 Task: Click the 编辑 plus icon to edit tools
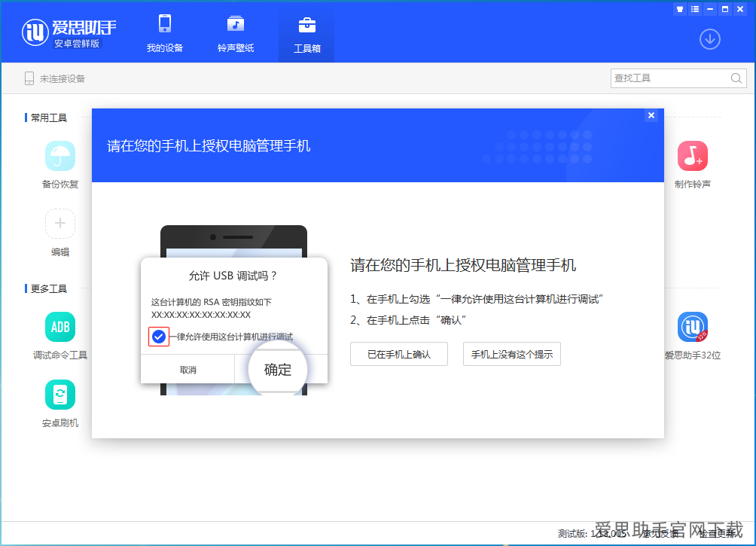(x=59, y=224)
